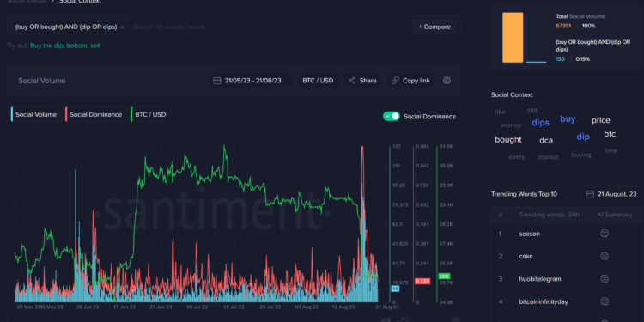This screenshot has width=644, height=322.
Task: Open AI Summary for cake row
Action: [x=605, y=256]
